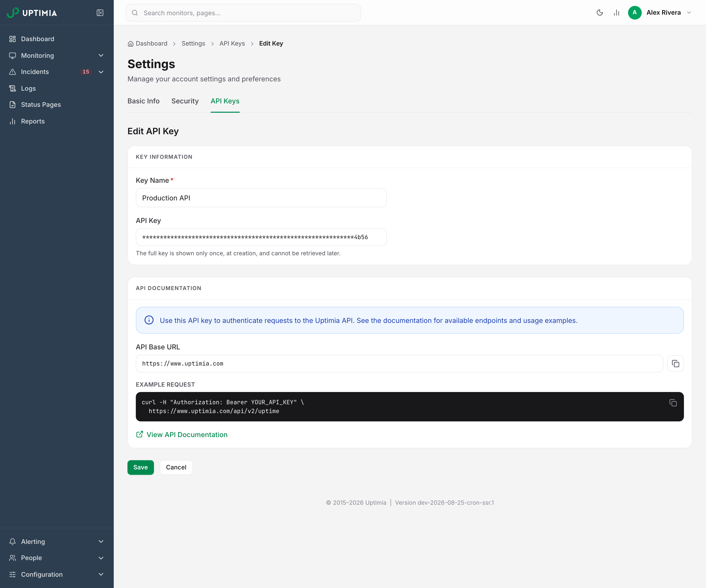Collapse the sidebar with the panel icon
Image resolution: width=706 pixels, height=588 pixels.
100,13
